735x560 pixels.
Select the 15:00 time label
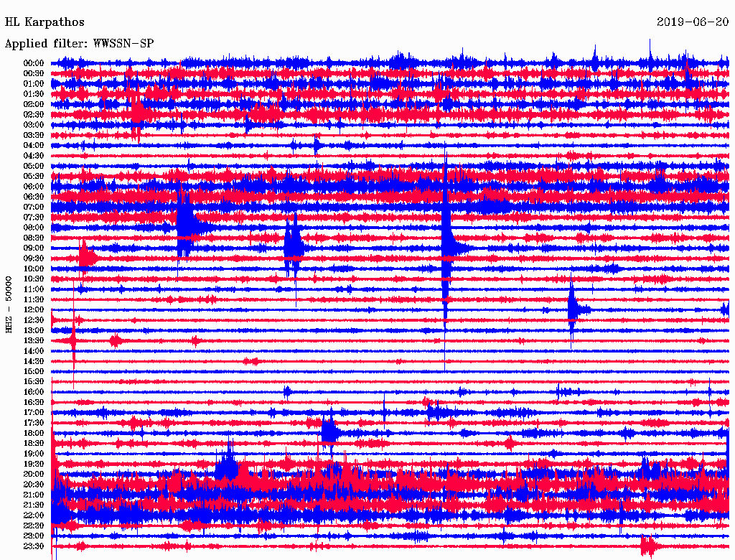coord(34,371)
